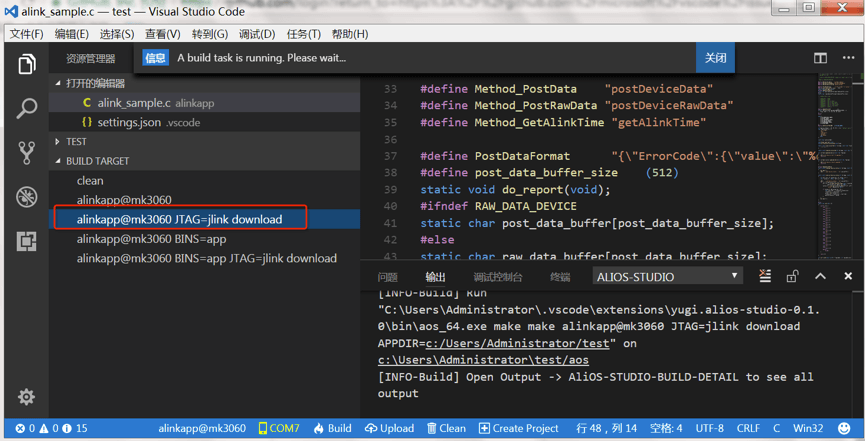Click the Build flame button in status bar

point(332,428)
